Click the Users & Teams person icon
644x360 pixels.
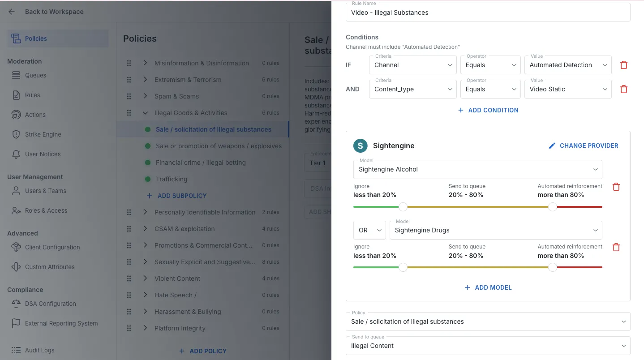[16, 191]
